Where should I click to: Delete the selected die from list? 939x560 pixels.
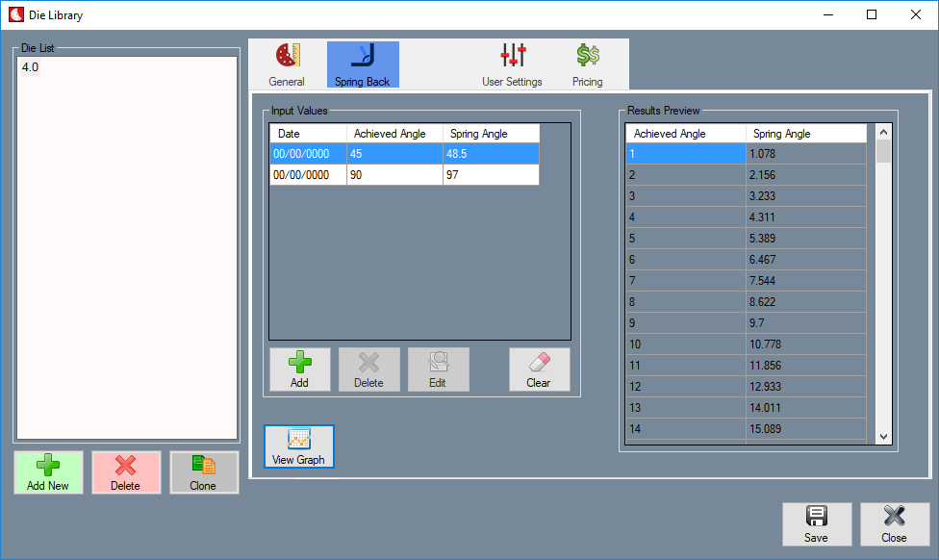coord(126,472)
